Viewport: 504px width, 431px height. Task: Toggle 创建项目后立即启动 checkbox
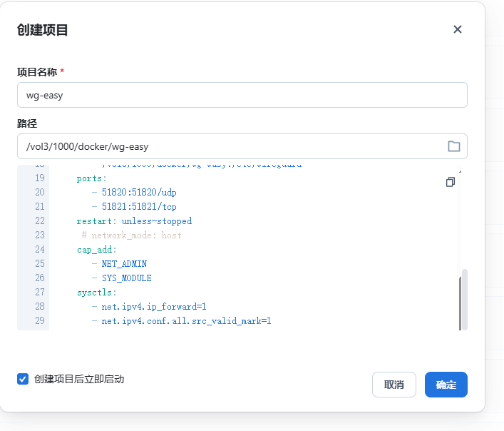pyautogui.click(x=23, y=379)
